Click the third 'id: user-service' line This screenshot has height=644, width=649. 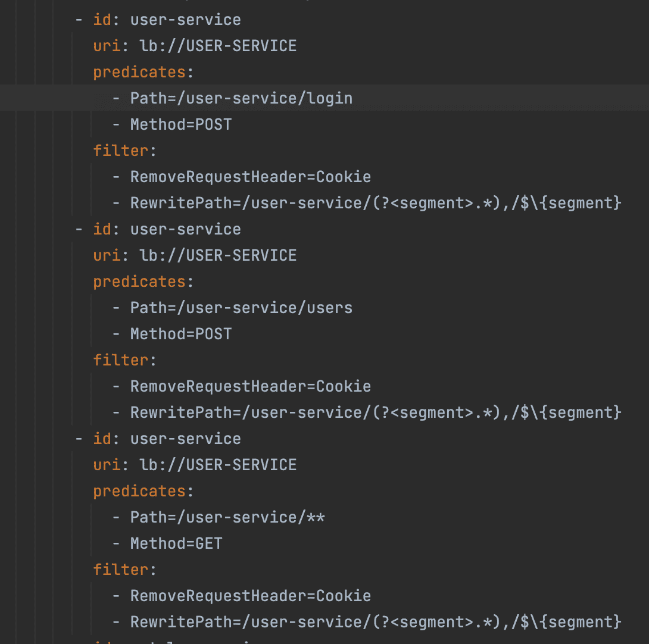pos(167,439)
